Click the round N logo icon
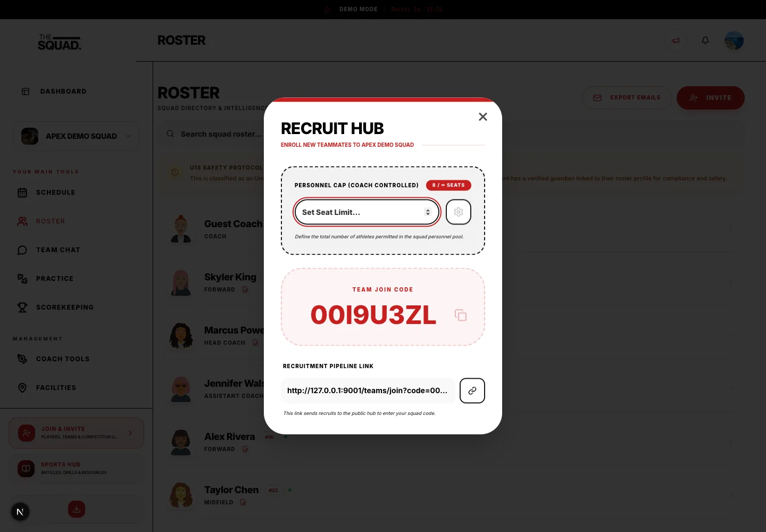The width and height of the screenshot is (766, 532). click(x=20, y=512)
